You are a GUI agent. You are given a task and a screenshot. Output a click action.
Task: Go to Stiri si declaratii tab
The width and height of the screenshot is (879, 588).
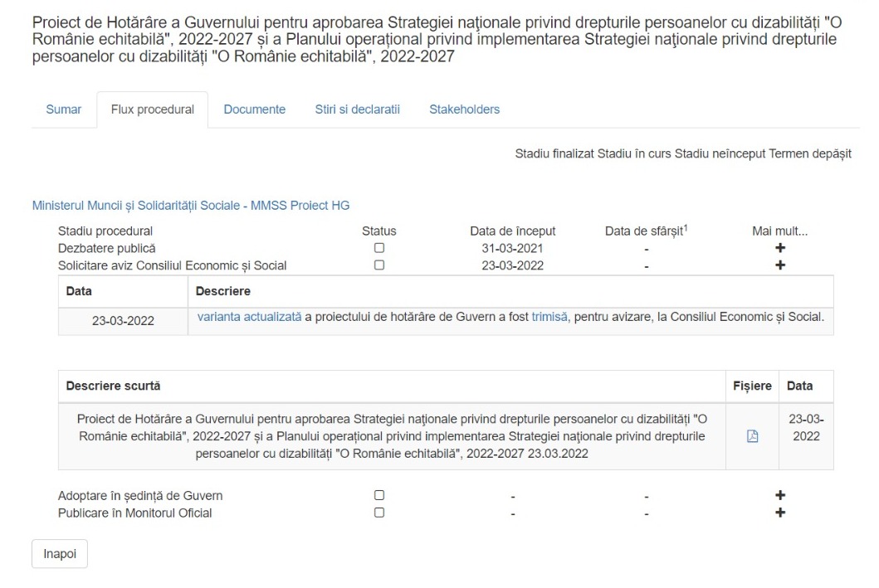(357, 109)
